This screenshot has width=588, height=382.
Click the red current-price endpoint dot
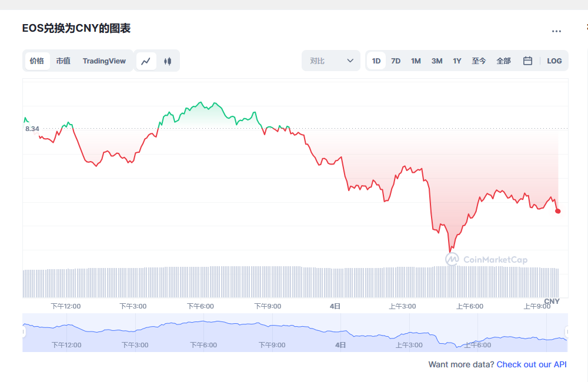[x=558, y=212]
